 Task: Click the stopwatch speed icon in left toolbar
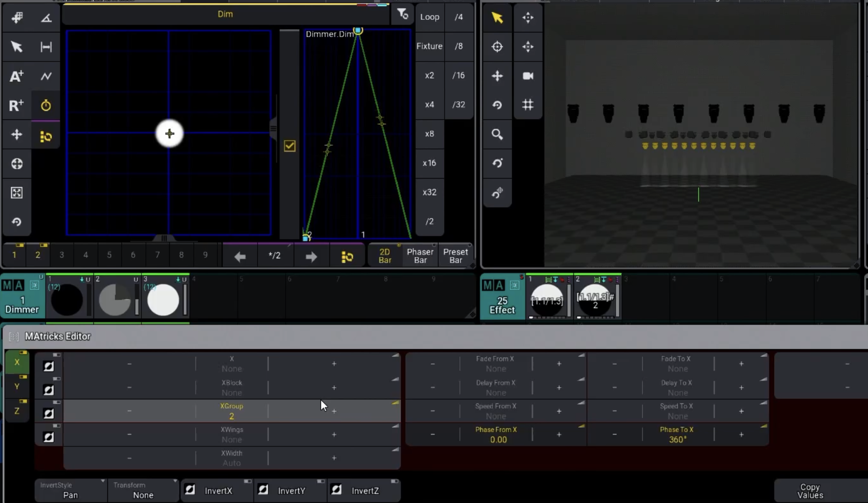46,106
